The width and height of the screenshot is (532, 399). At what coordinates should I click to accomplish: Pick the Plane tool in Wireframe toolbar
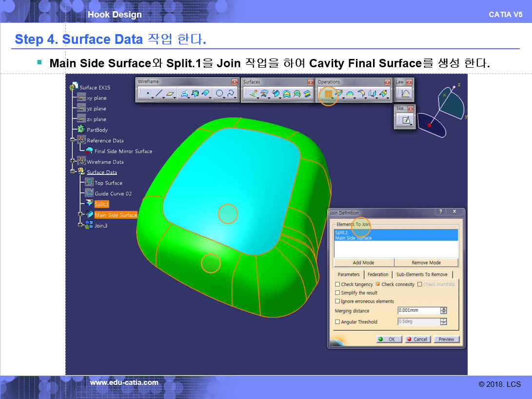170,94
